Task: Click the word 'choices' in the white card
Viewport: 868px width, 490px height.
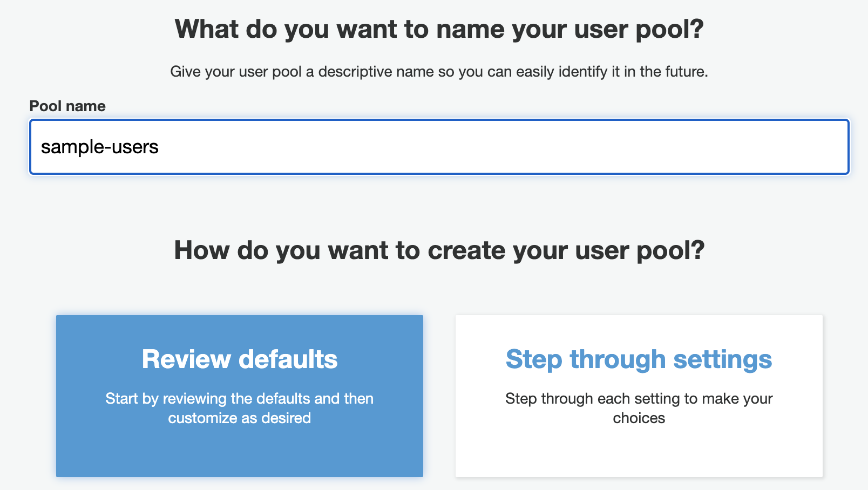Action: pos(639,418)
